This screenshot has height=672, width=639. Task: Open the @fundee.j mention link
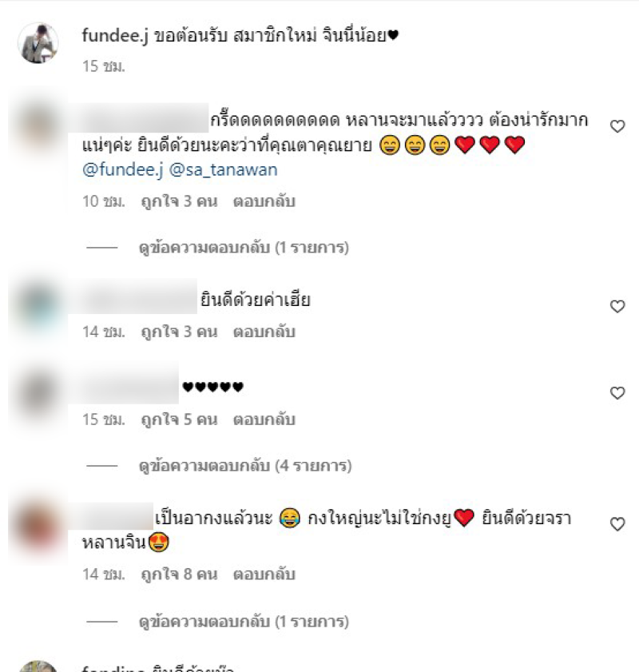(x=122, y=169)
